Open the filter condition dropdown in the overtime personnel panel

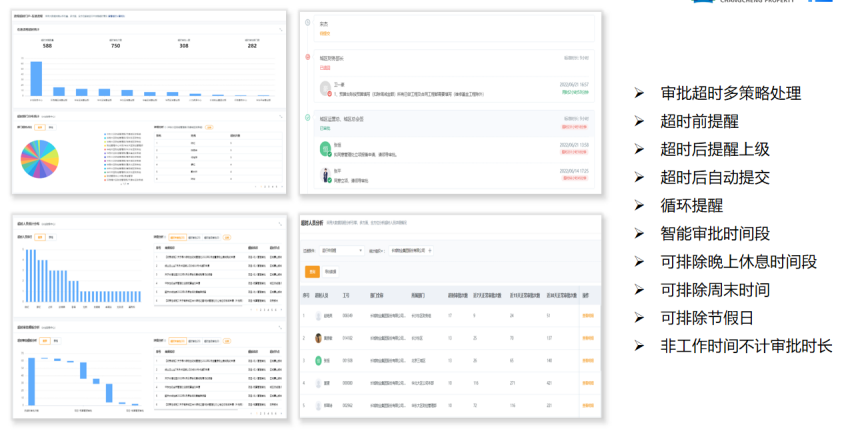[x=342, y=251]
